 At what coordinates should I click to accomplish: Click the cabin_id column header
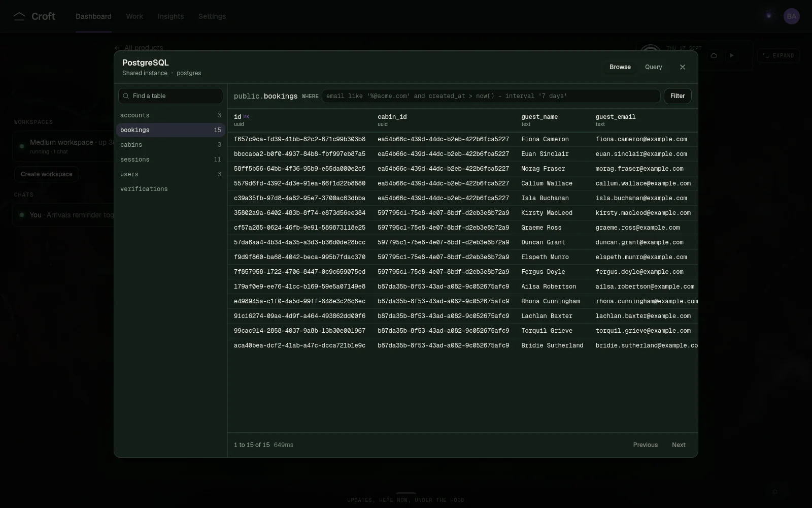pyautogui.click(x=443, y=120)
